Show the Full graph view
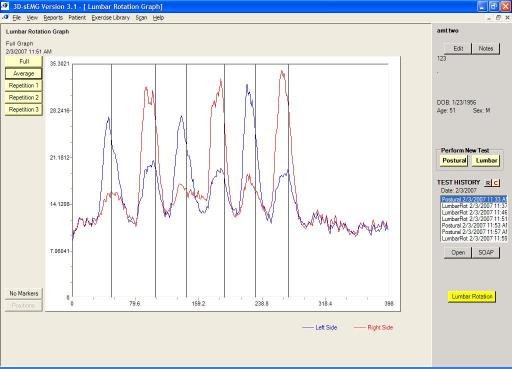The height and width of the screenshot is (369, 512). coord(24,61)
